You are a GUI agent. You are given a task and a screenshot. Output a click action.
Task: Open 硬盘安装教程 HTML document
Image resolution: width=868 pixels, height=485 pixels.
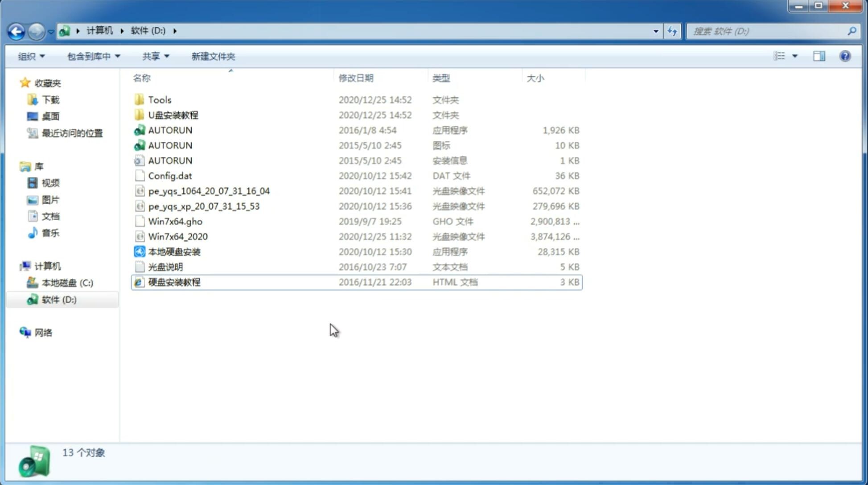(173, 282)
